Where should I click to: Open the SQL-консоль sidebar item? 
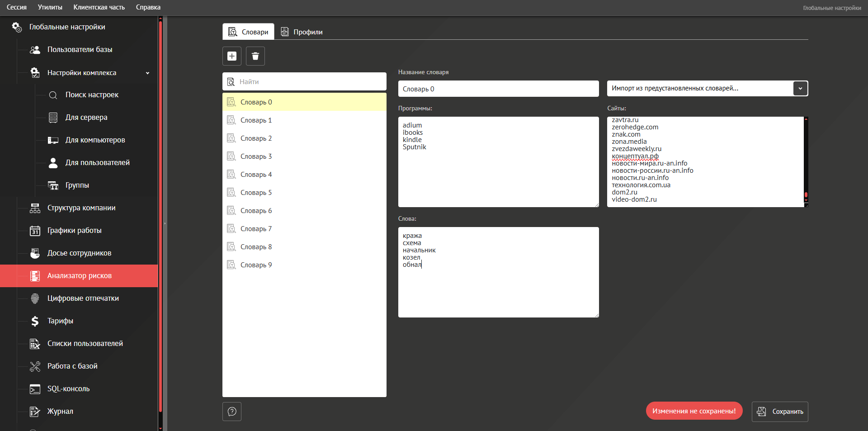[x=68, y=389]
